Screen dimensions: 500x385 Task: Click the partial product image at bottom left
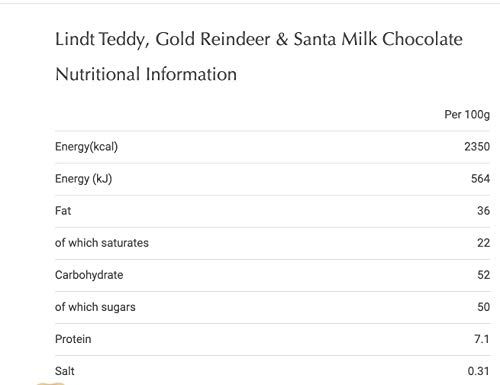[50, 384]
